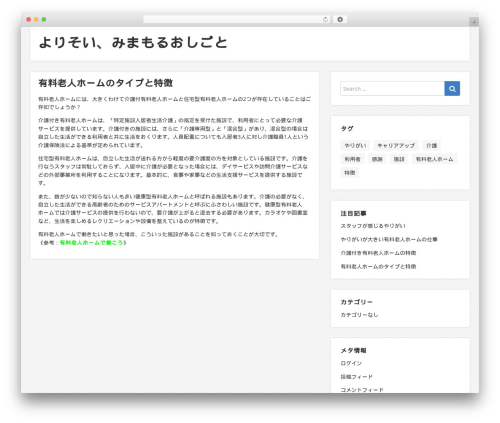Viewport: 500px width, 423px height.
Task: Focus the Search input field
Action: 392,89
